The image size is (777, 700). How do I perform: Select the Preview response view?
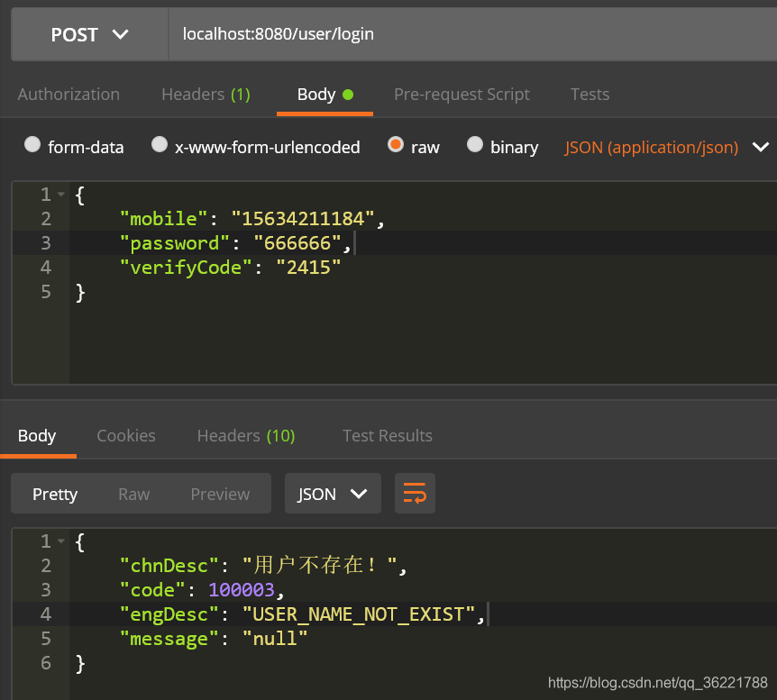pyautogui.click(x=220, y=494)
